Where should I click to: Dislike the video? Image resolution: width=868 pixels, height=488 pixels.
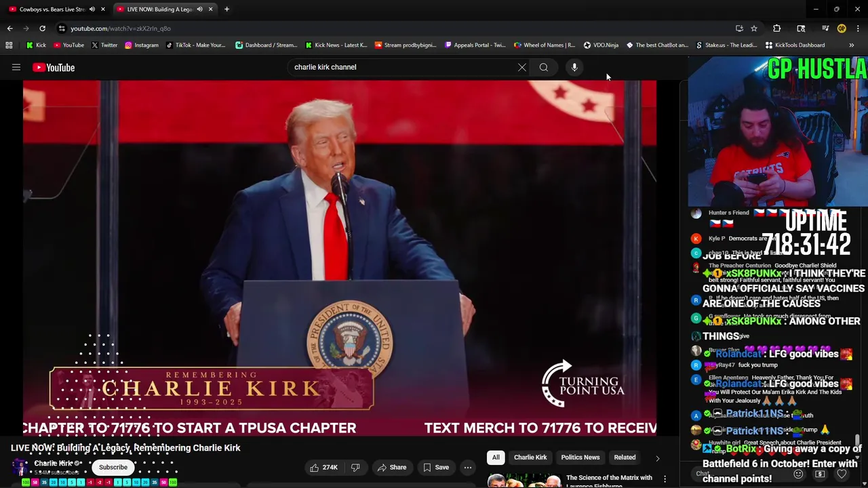tap(355, 467)
